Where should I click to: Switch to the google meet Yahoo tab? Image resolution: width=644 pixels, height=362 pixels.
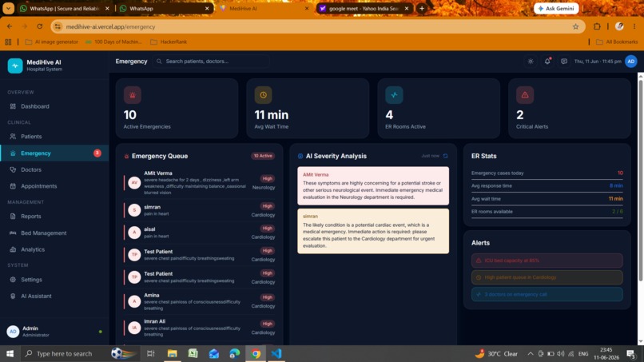click(x=364, y=8)
